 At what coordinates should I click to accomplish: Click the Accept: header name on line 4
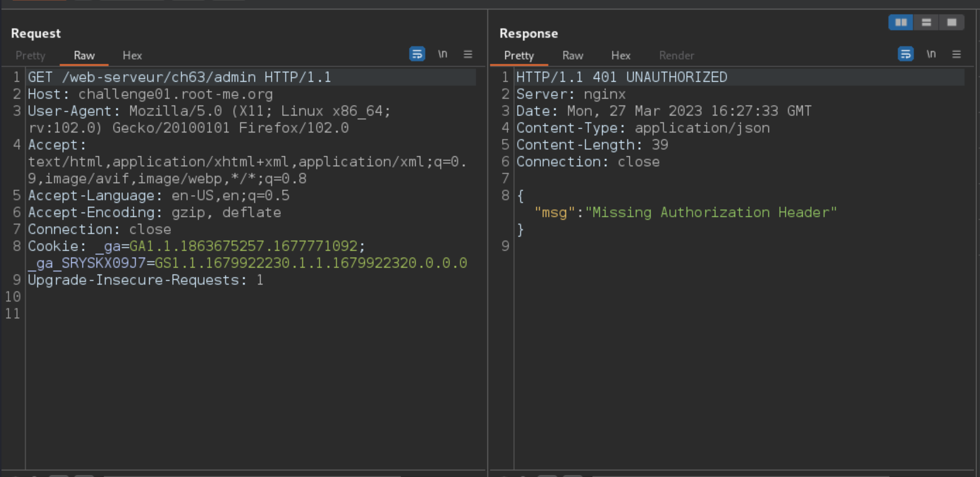click(57, 145)
